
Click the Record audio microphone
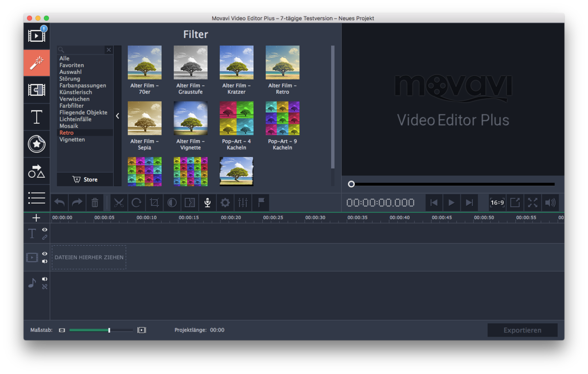(x=207, y=203)
